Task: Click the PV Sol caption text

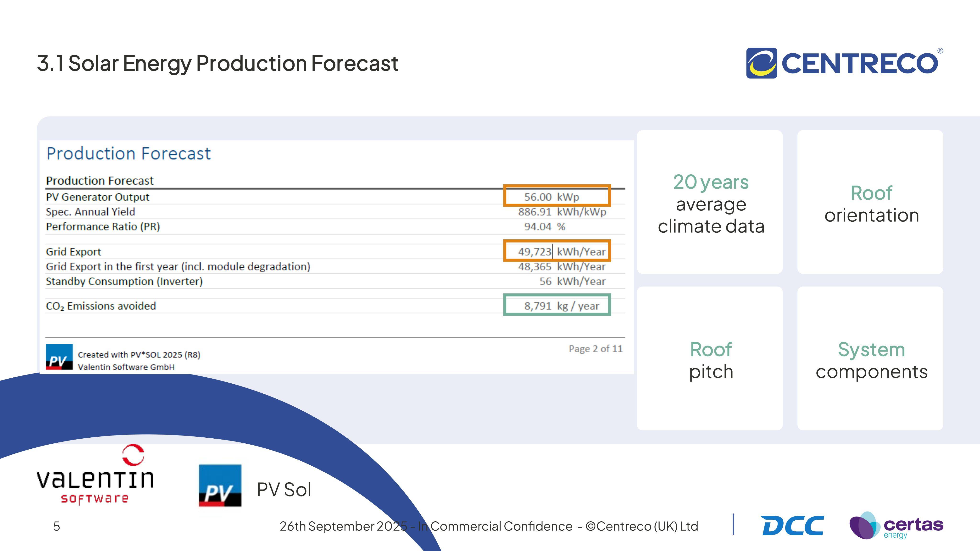Action: pos(284,489)
